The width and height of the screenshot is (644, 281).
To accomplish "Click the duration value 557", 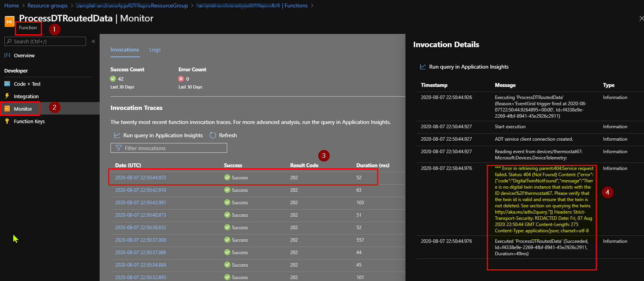I will tap(360, 240).
